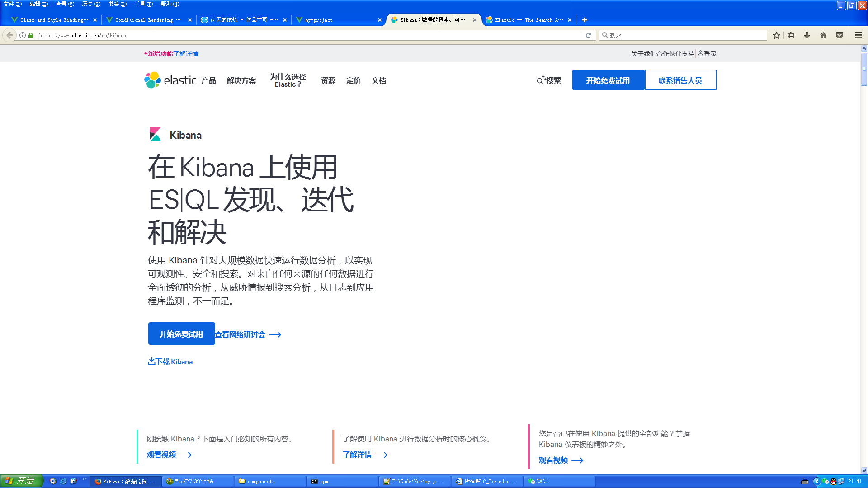Open the components folder taskbar item
The width and height of the screenshot is (868, 488).
point(270,481)
